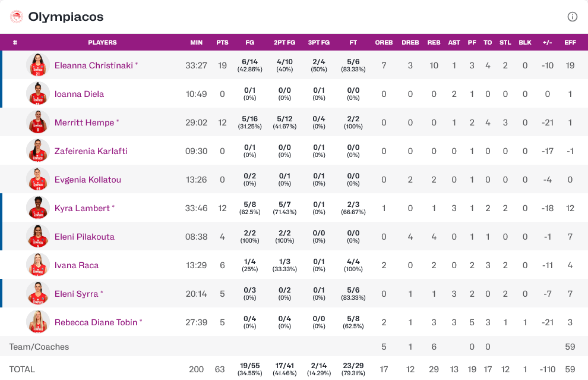
Task: Open Eleni Pilakouta's profile link
Action: (84, 237)
